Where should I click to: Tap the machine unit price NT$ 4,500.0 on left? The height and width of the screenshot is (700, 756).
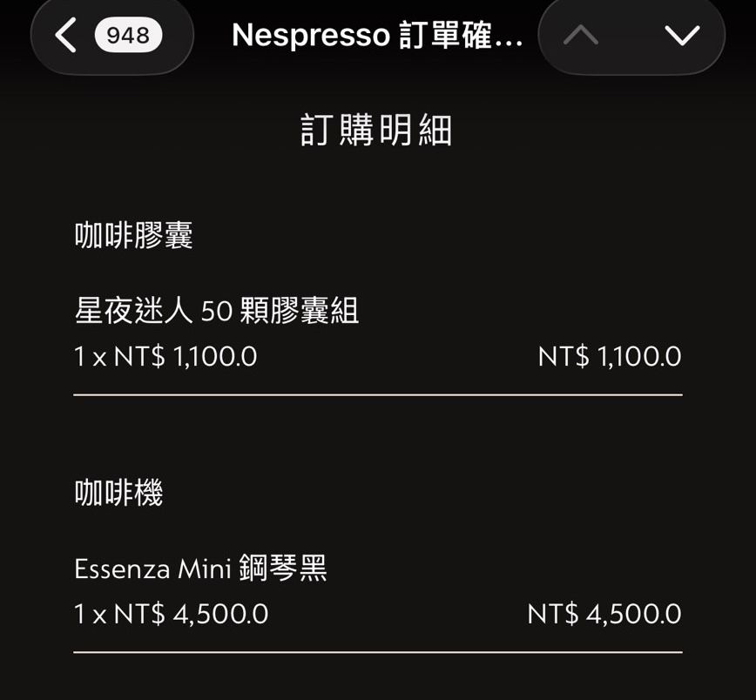tap(191, 615)
